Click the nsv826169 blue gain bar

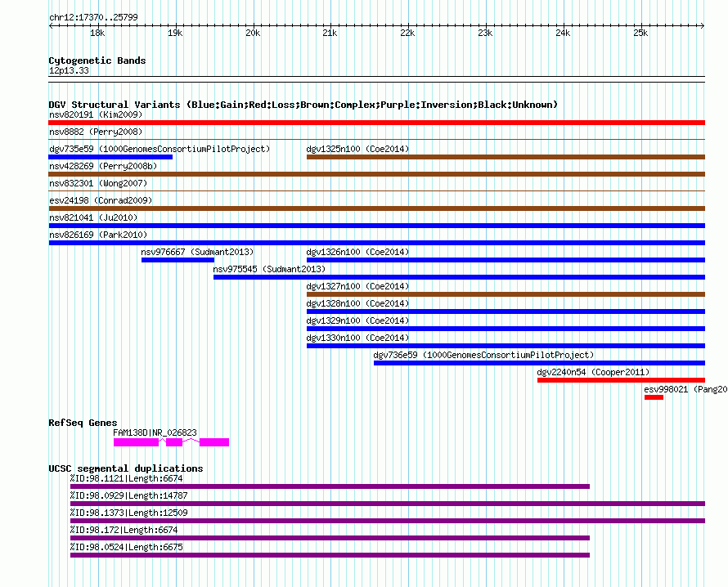(x=376, y=243)
